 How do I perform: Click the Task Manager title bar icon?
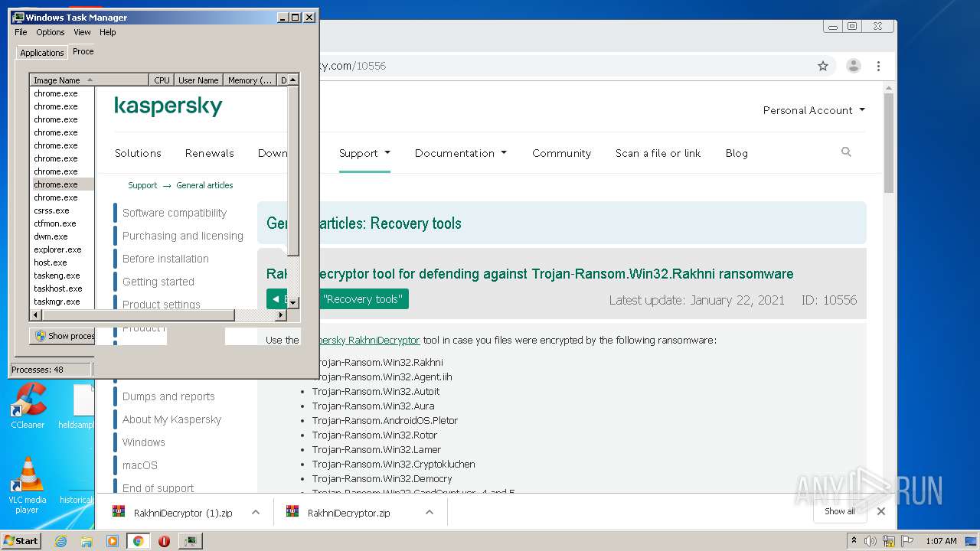18,17
